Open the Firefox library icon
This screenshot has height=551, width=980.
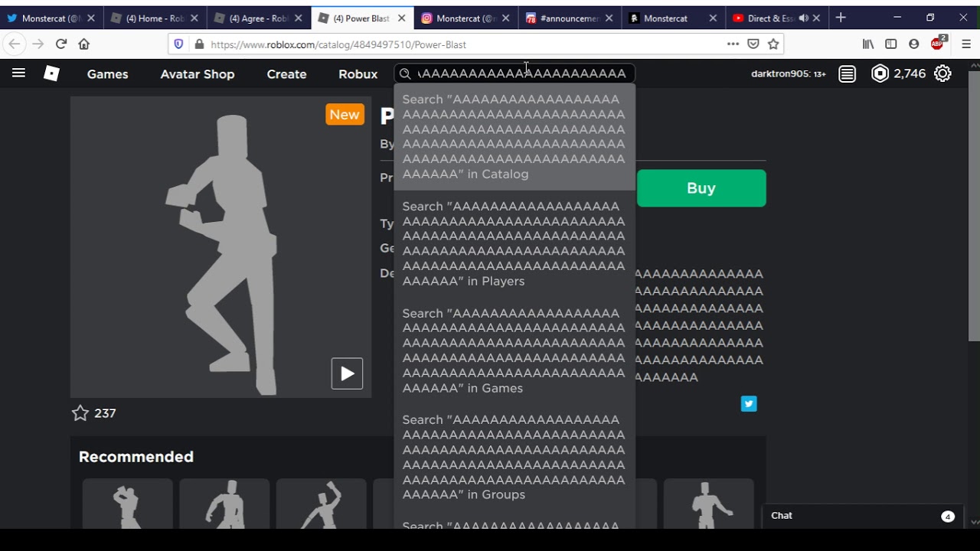(x=868, y=44)
